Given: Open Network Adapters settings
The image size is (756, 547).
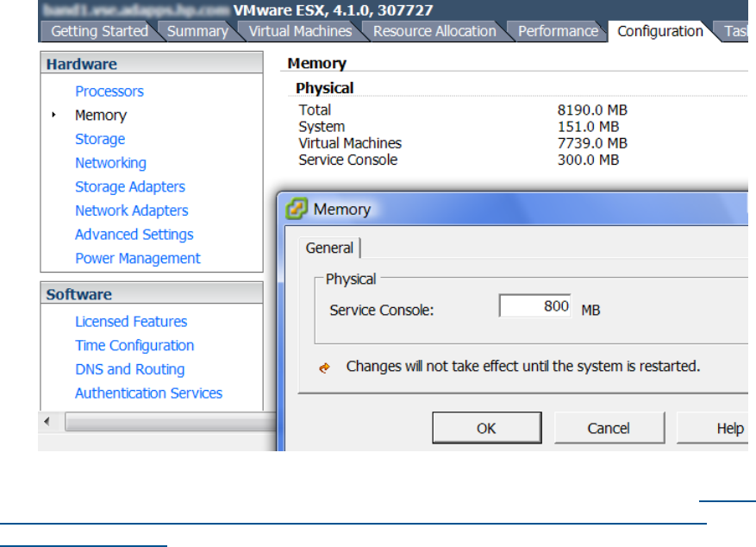Looking at the screenshot, I should point(131,211).
